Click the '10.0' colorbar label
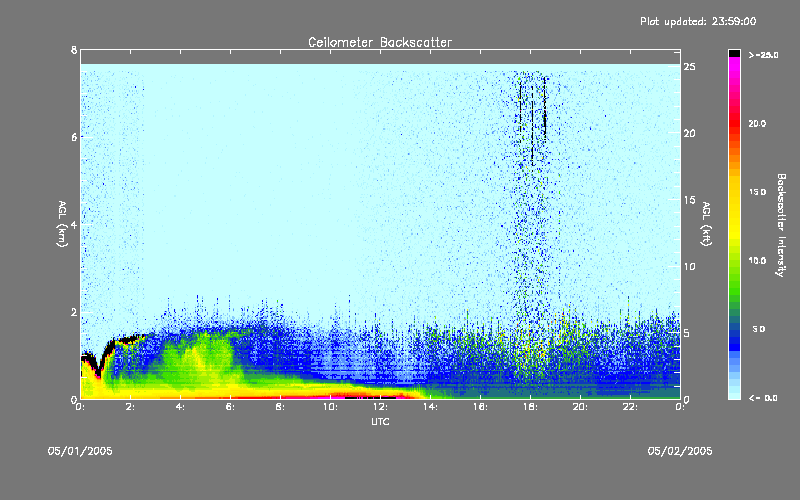The height and width of the screenshot is (500, 800). click(x=757, y=261)
